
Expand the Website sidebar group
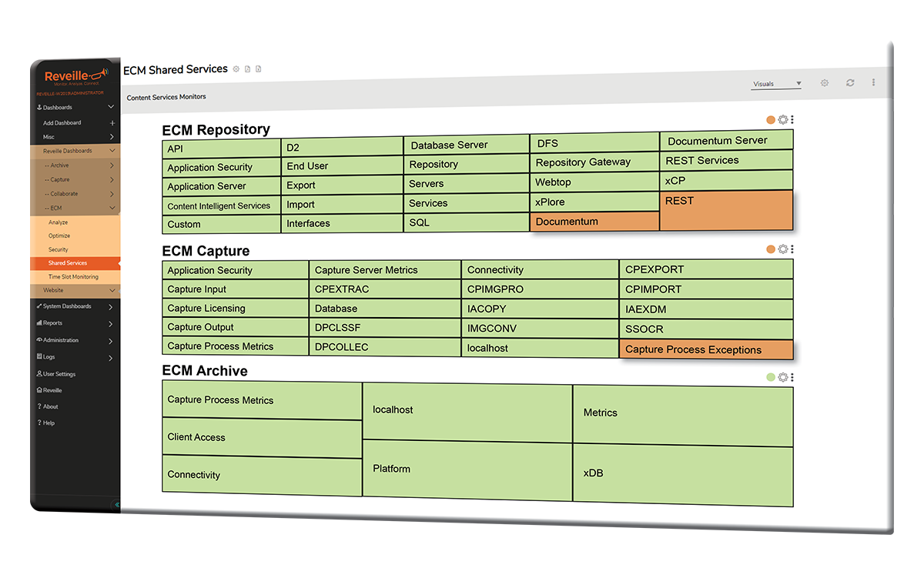point(112,290)
